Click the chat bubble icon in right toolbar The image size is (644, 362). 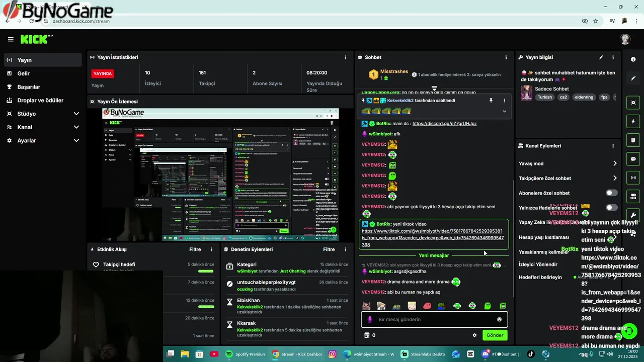click(x=633, y=159)
